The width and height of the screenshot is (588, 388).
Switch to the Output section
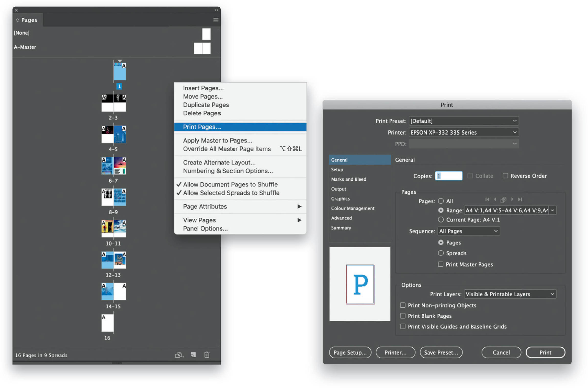coord(360,189)
